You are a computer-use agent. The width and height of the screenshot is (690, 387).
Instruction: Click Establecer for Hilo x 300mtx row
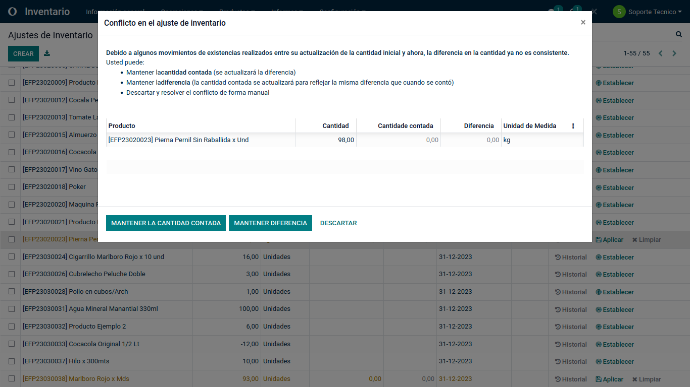click(615, 361)
